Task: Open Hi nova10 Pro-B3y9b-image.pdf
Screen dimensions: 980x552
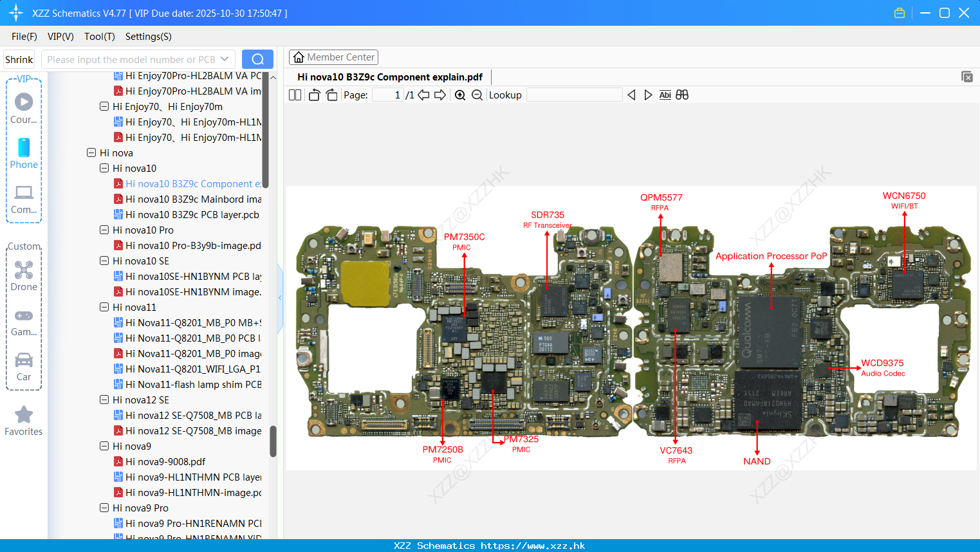Action: [188, 246]
